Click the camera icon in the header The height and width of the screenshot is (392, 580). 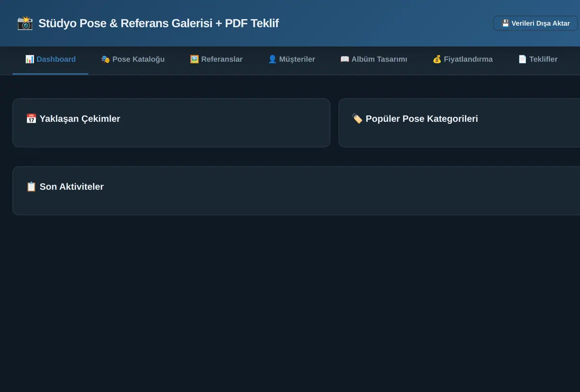tap(25, 23)
